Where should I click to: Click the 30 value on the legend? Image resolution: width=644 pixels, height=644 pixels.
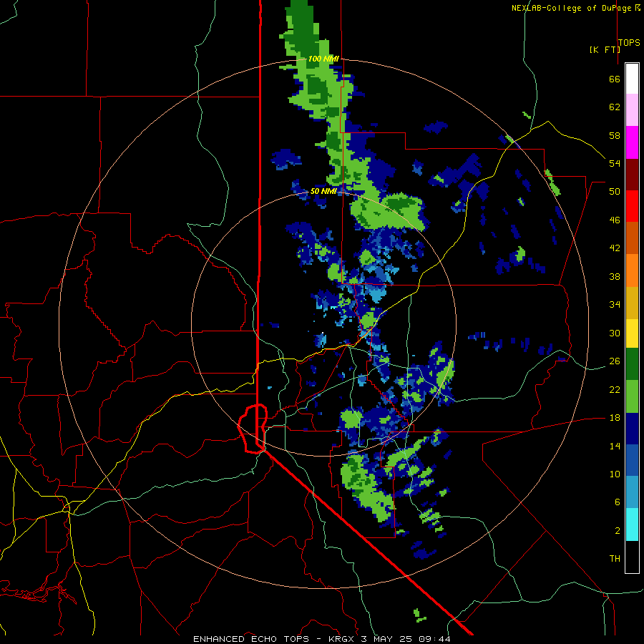pos(615,333)
